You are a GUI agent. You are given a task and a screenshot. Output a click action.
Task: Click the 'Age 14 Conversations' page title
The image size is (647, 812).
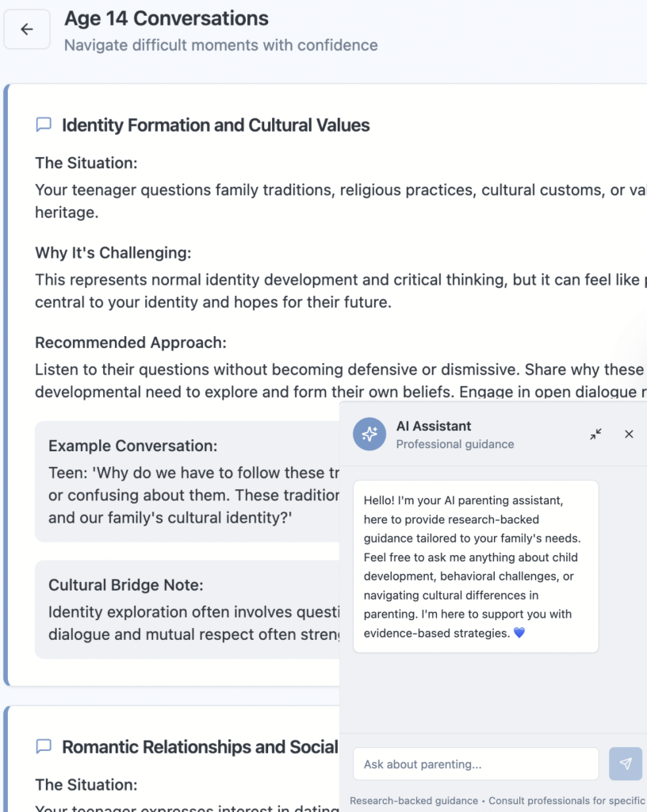pyautogui.click(x=167, y=18)
